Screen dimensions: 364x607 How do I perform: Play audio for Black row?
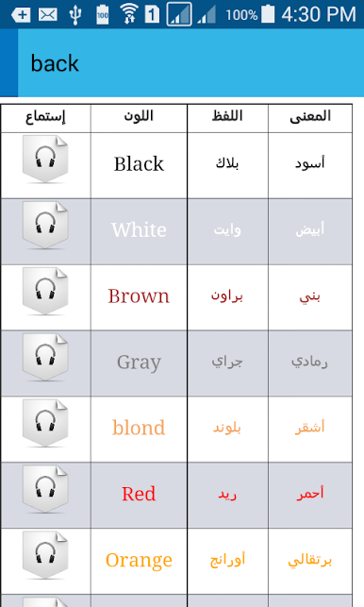[x=45, y=160]
